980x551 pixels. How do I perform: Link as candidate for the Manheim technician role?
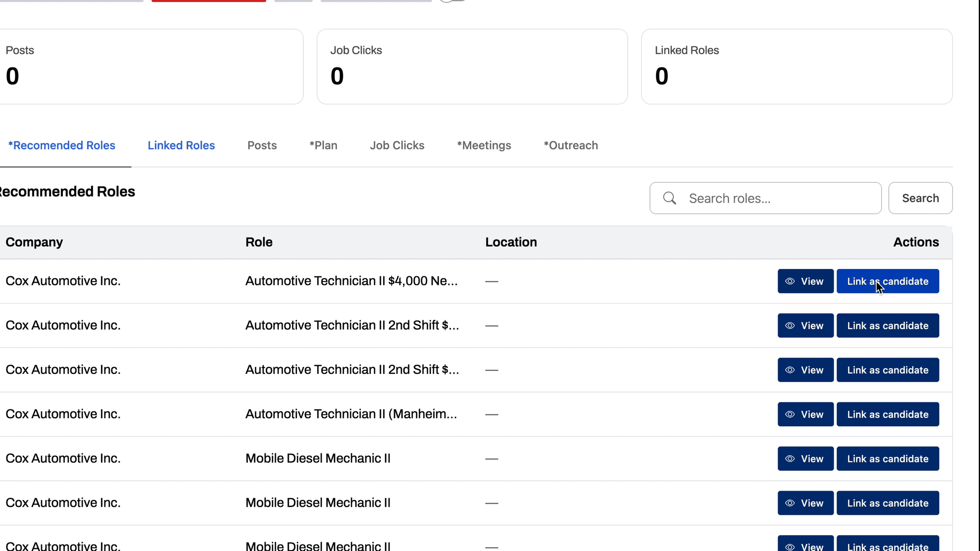tap(887, 414)
